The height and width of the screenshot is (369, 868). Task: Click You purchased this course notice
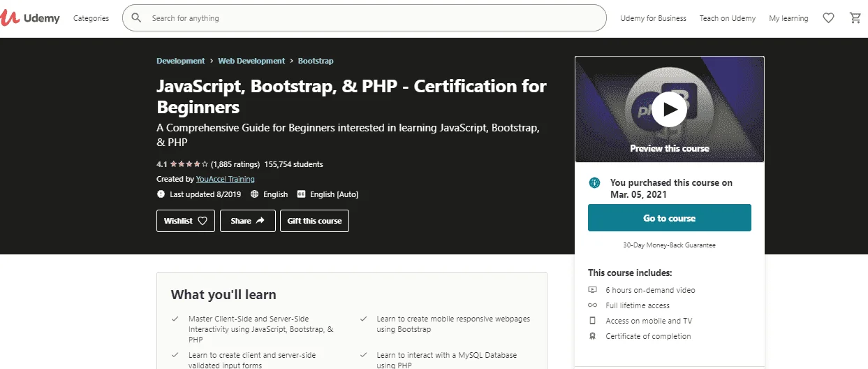671,188
